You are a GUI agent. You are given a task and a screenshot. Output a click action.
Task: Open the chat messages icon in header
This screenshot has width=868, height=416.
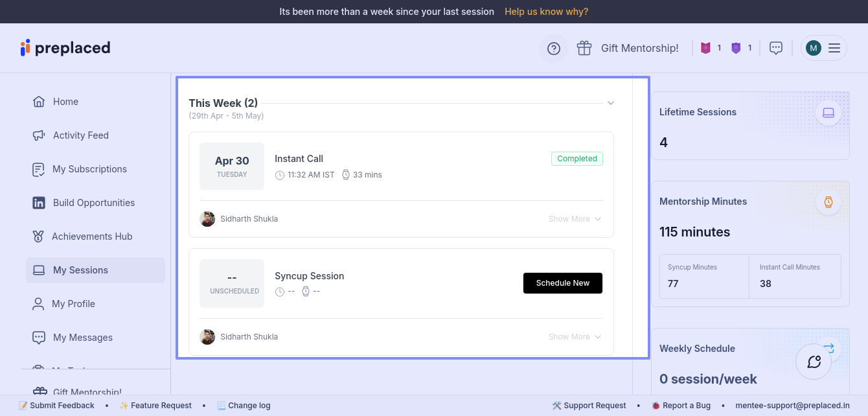776,48
